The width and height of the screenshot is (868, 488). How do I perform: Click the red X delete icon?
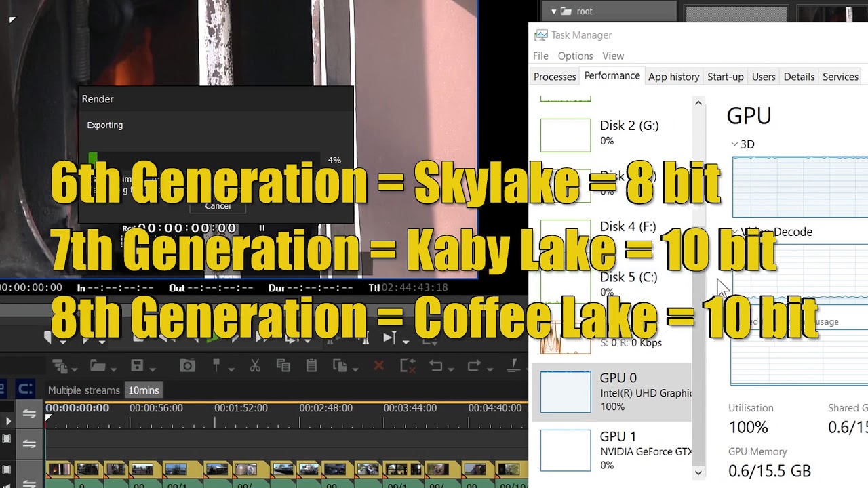tap(379, 366)
